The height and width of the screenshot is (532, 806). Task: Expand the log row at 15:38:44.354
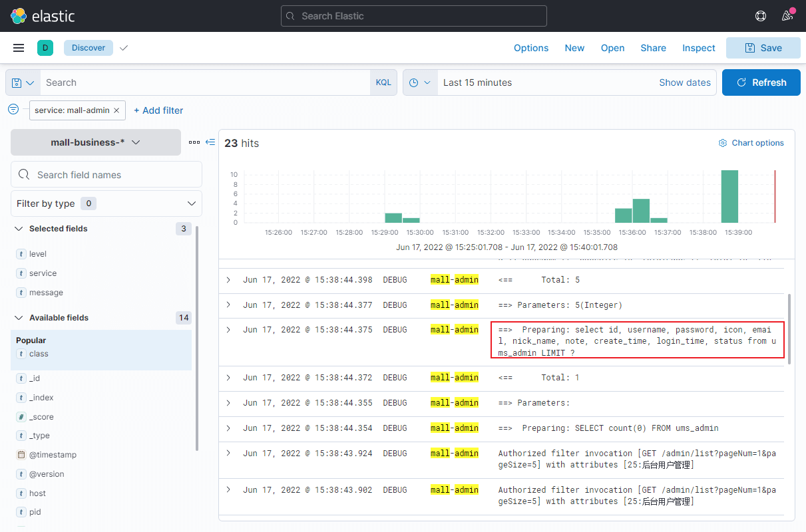(228, 428)
